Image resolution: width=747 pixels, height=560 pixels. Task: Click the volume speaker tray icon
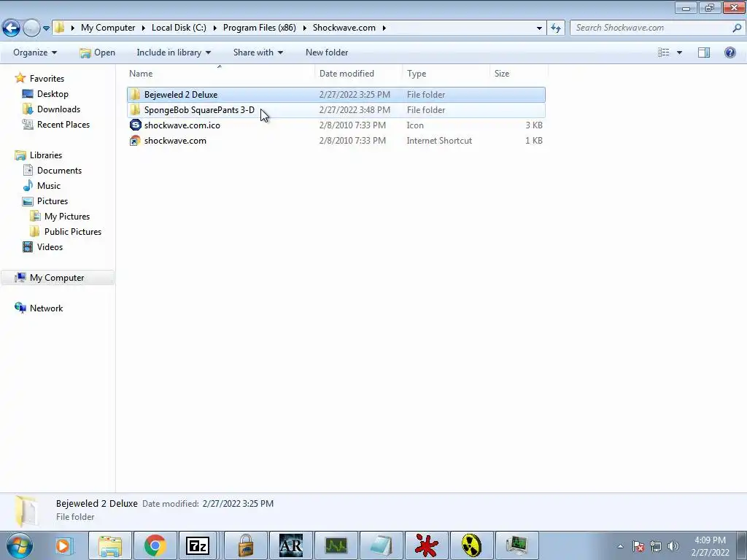click(673, 546)
